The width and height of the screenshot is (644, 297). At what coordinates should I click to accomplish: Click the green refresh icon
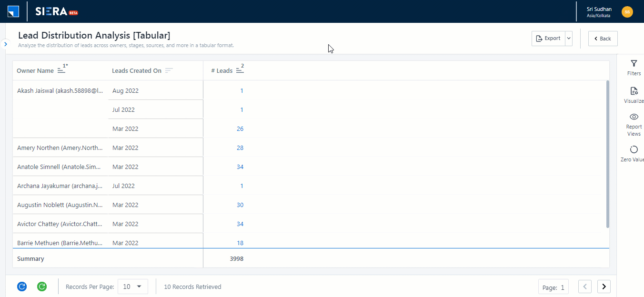tap(42, 287)
